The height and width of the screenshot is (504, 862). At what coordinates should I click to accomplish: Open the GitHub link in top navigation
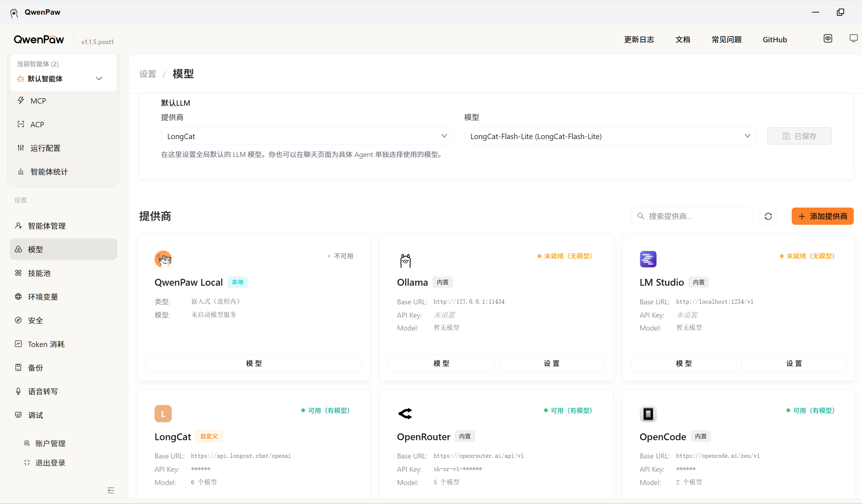tap(775, 39)
